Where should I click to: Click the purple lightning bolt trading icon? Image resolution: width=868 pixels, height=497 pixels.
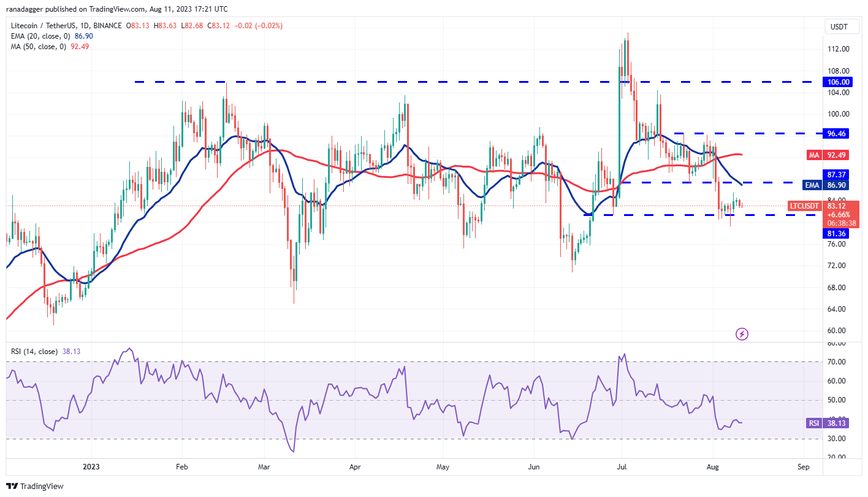[x=742, y=334]
